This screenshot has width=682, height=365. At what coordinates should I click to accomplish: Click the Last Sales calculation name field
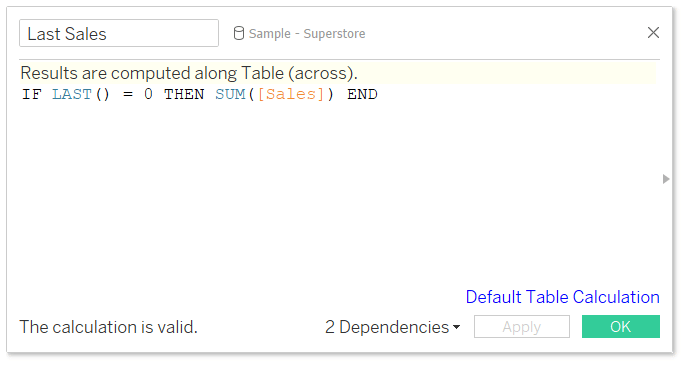[x=119, y=33]
